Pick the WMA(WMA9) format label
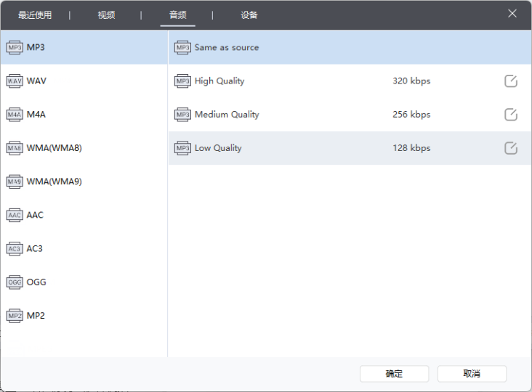This screenshot has width=532, height=392. (55, 181)
